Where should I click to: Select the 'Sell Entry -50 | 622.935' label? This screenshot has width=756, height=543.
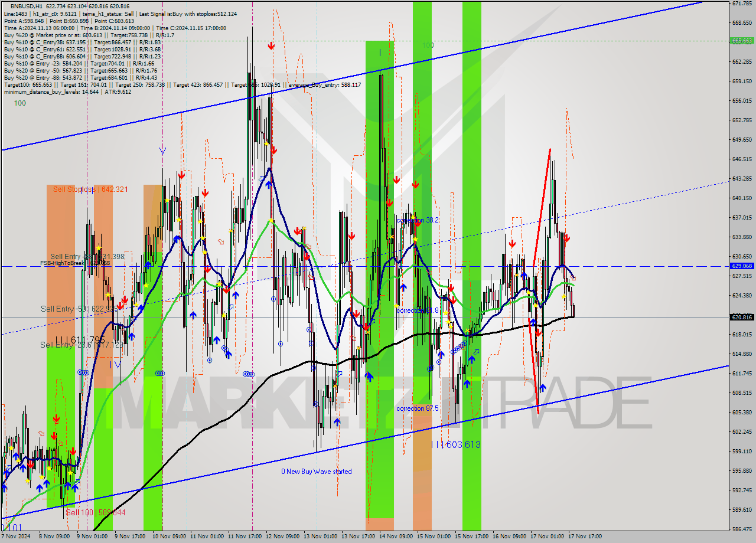click(79, 309)
